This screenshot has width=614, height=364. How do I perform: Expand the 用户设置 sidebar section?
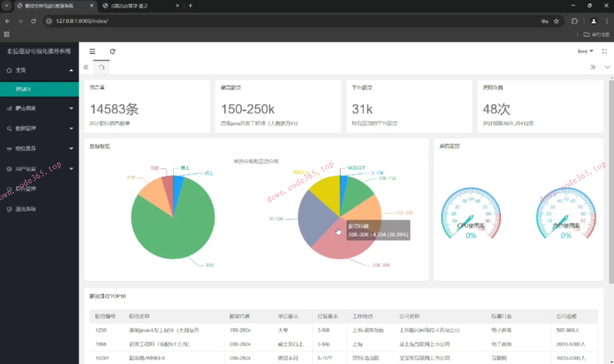(39, 169)
